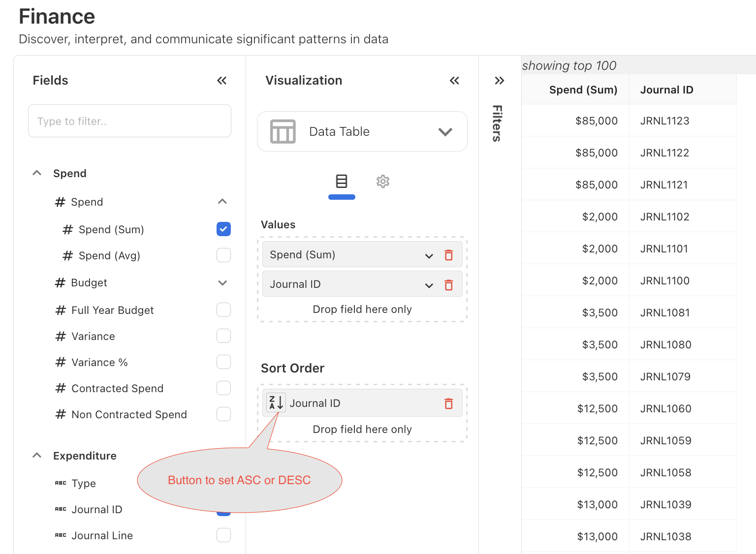Switch to the data fields layout tab
The image size is (756, 554).
(x=342, y=182)
